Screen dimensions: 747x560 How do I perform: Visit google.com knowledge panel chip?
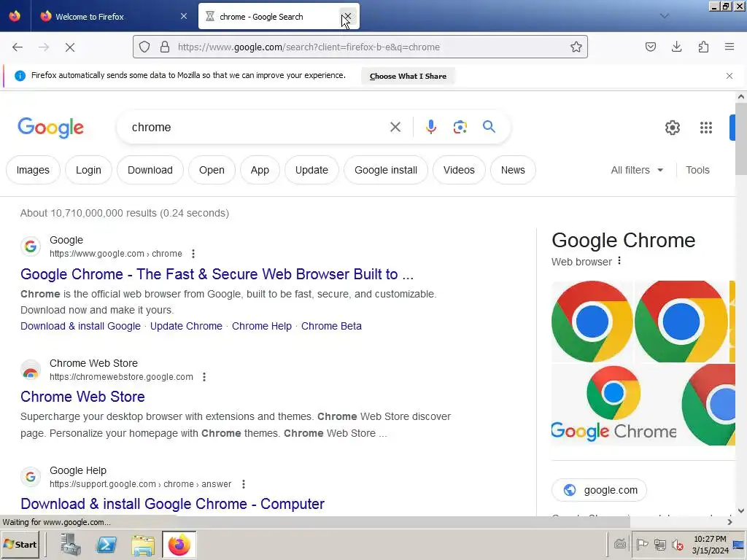[x=599, y=490]
